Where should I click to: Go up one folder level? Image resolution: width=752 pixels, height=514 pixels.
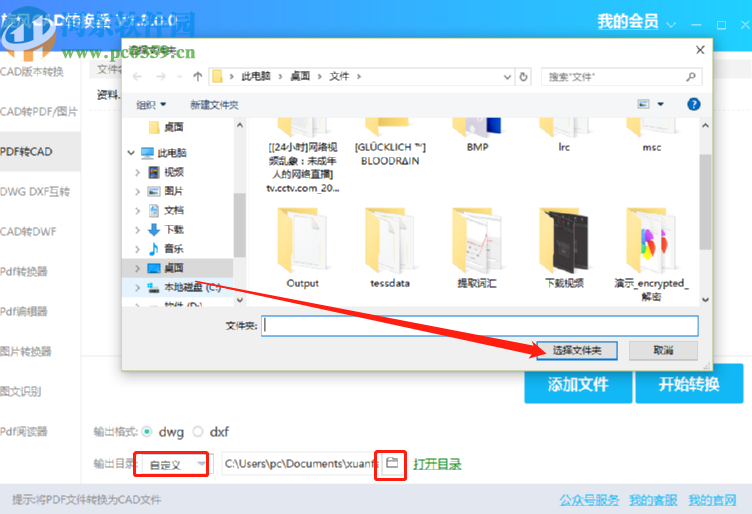point(197,76)
